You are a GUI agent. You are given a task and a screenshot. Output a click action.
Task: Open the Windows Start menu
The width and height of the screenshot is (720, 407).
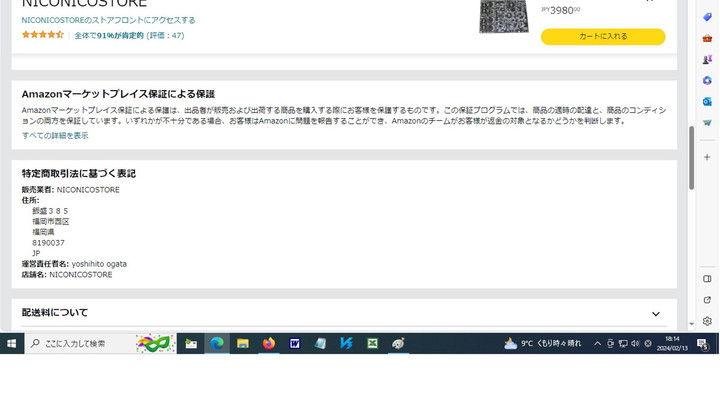coord(11,344)
